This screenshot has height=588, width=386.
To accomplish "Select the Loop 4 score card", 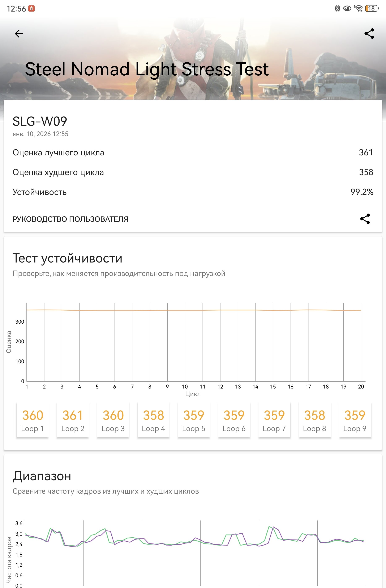I will point(153,420).
